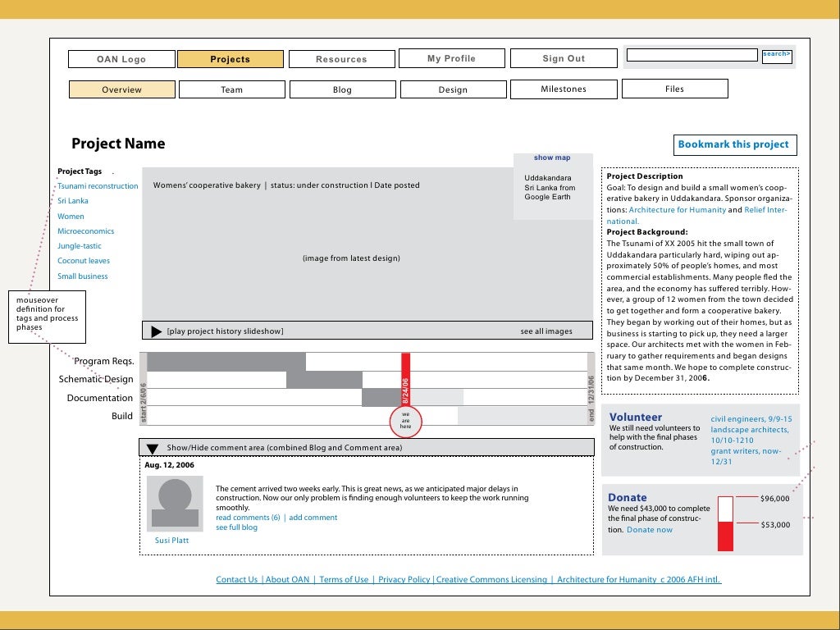Open the About OAN footer link
This screenshot has height=630, width=840.
pyautogui.click(x=288, y=580)
